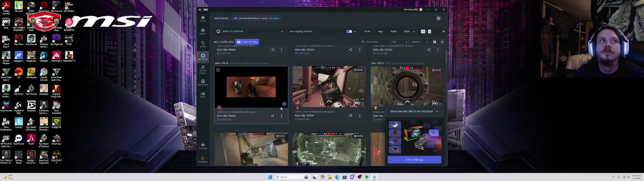Favorite the rifle-sight clip with star
644x181 pixels.
click(x=362, y=104)
